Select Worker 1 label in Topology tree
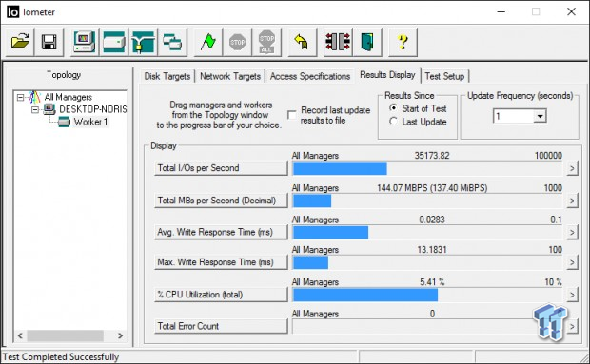The image size is (590, 364). [90, 122]
